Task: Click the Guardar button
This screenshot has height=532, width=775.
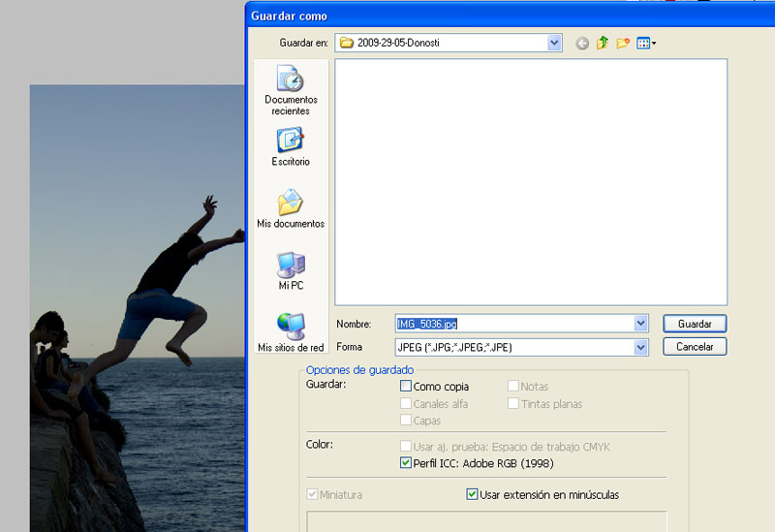Action: coord(695,324)
